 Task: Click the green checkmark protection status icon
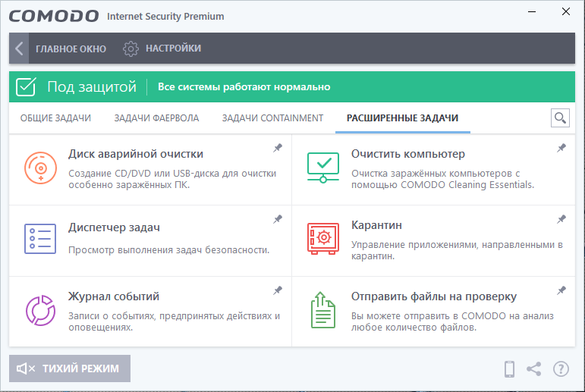coord(26,86)
